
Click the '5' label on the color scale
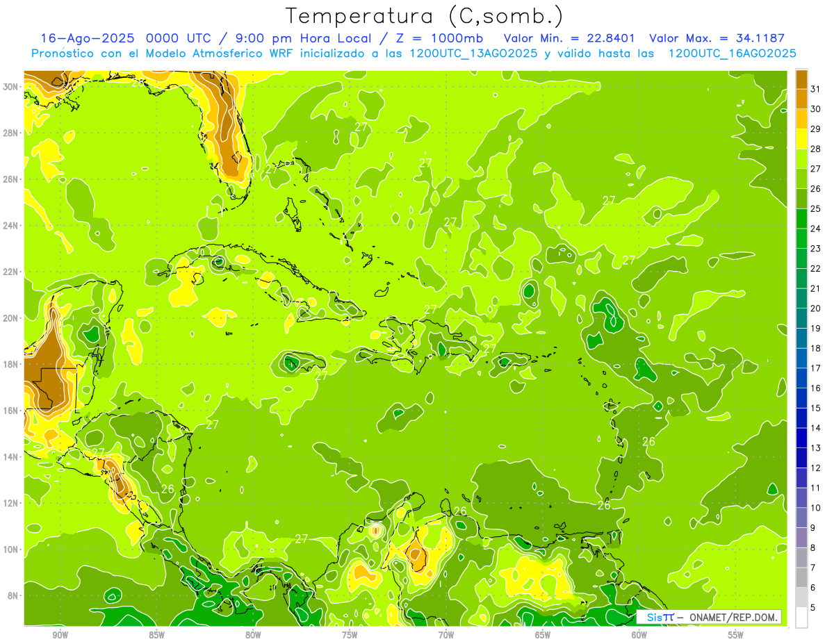tap(813, 608)
